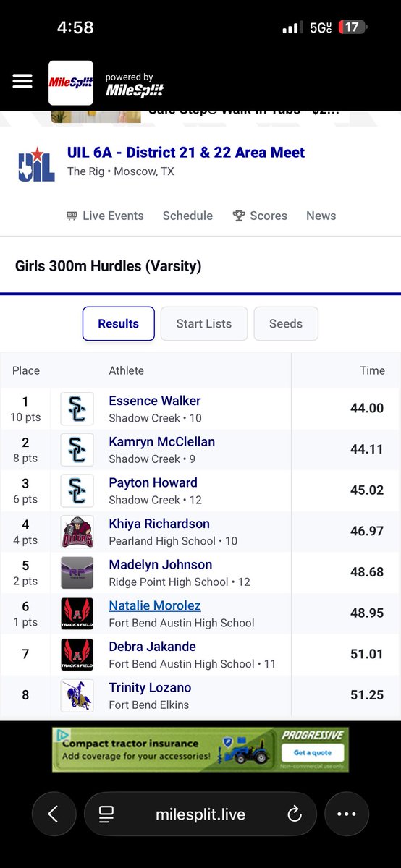Tap the Get a quote ad button

314,753
